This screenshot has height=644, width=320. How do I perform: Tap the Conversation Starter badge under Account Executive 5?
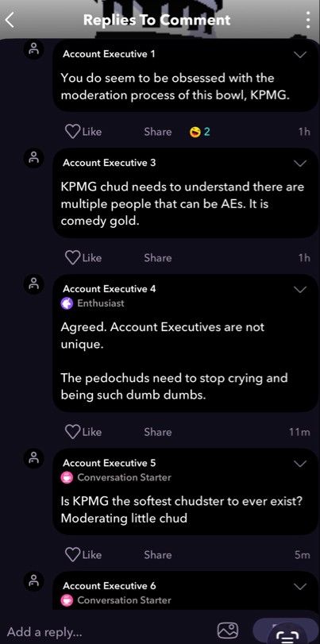pos(116,478)
